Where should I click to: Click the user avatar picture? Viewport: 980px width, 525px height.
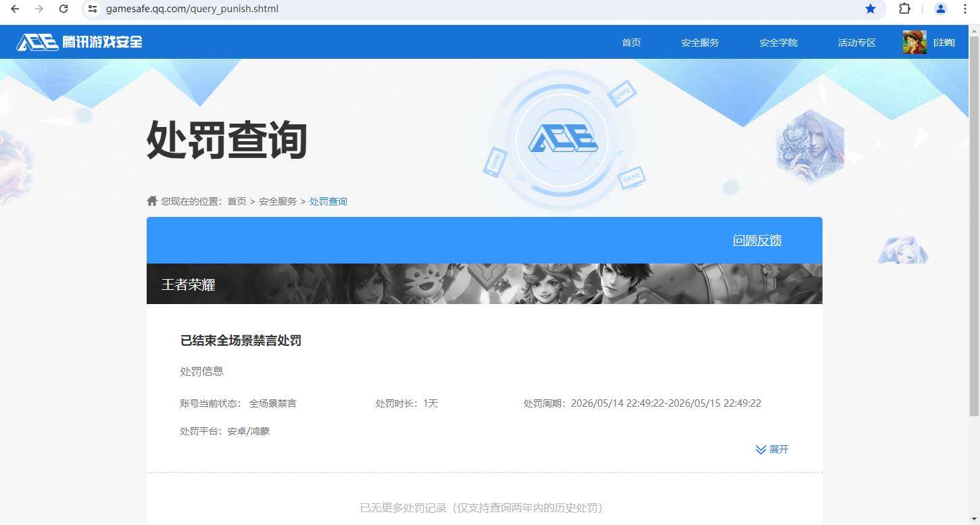914,42
